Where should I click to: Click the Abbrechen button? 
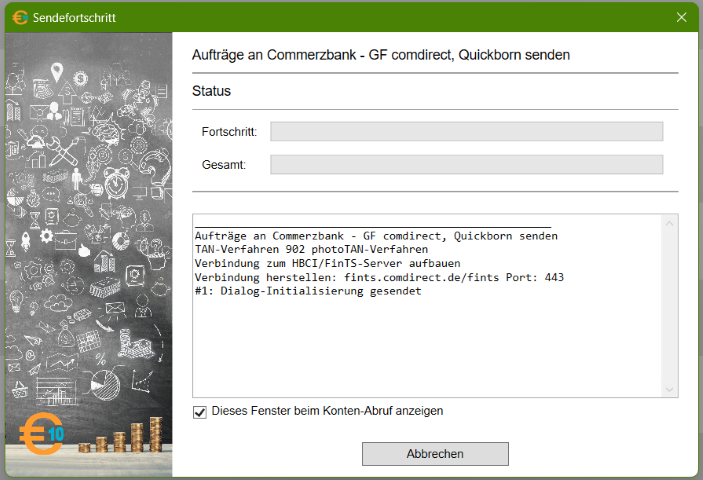(435, 454)
